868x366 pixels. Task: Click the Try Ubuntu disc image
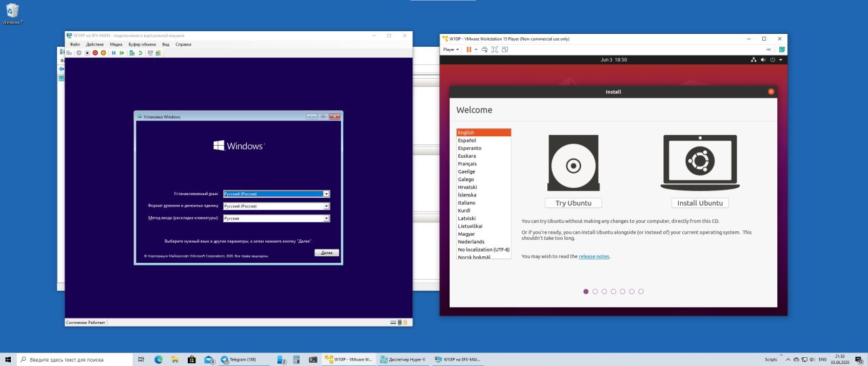[x=573, y=163]
